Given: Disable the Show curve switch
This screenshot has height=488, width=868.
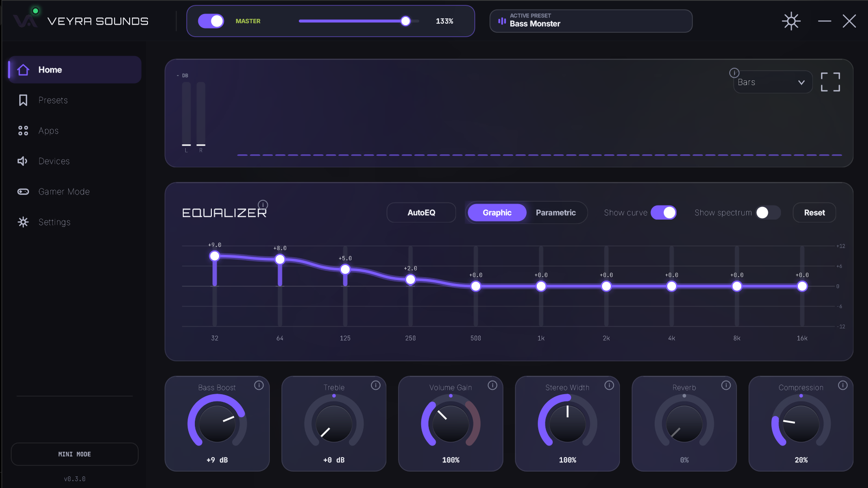Looking at the screenshot, I should pyautogui.click(x=663, y=213).
